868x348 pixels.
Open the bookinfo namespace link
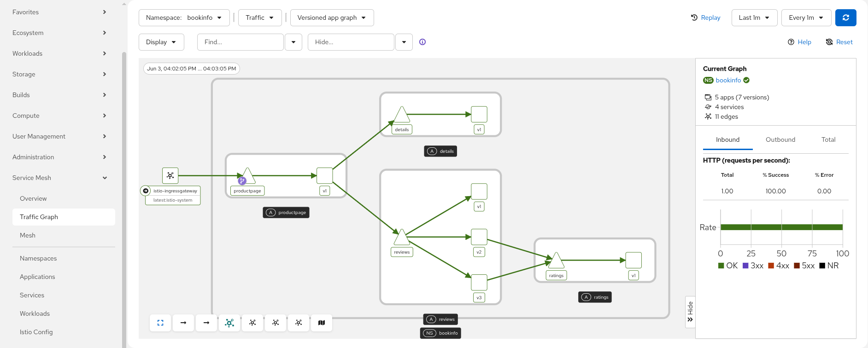tap(728, 80)
